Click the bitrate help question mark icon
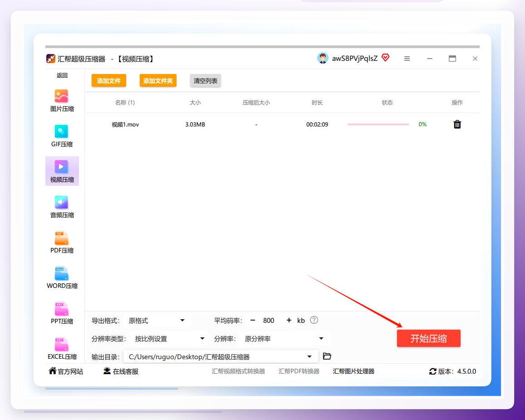This screenshot has width=525, height=420. [x=314, y=320]
